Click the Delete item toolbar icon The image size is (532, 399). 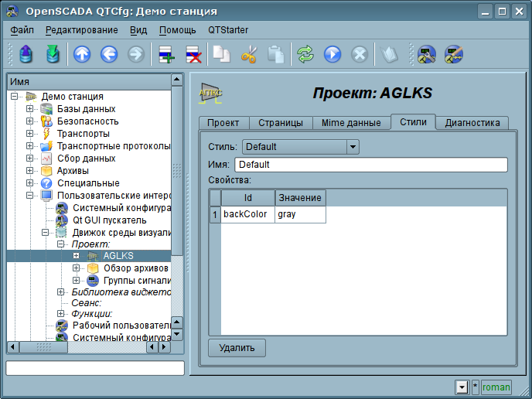[x=193, y=54]
